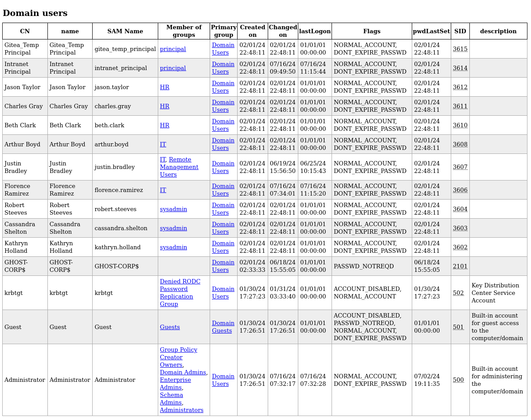Open Domain Users link in Administrator row
The image size is (531, 420).
tap(223, 380)
